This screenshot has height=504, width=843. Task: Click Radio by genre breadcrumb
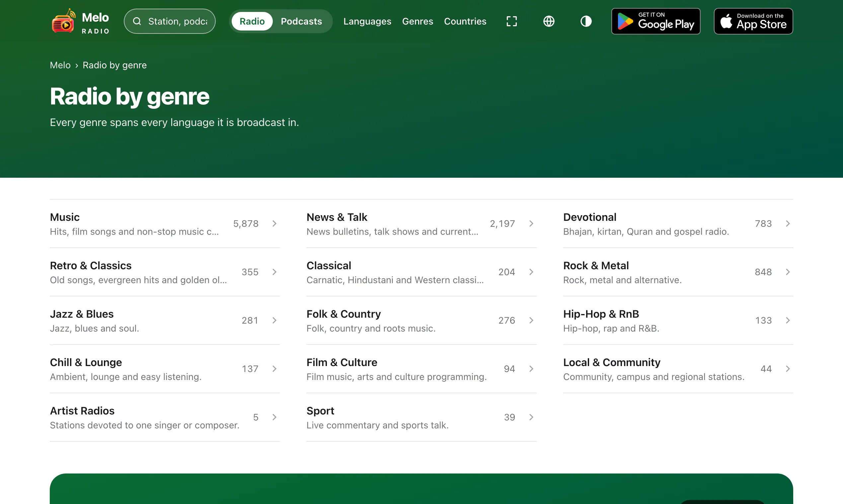pyautogui.click(x=115, y=65)
